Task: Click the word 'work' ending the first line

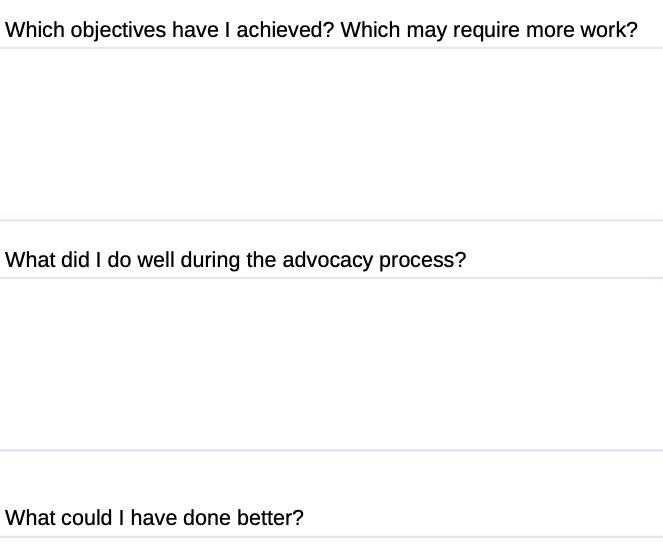Action: [x=605, y=29]
